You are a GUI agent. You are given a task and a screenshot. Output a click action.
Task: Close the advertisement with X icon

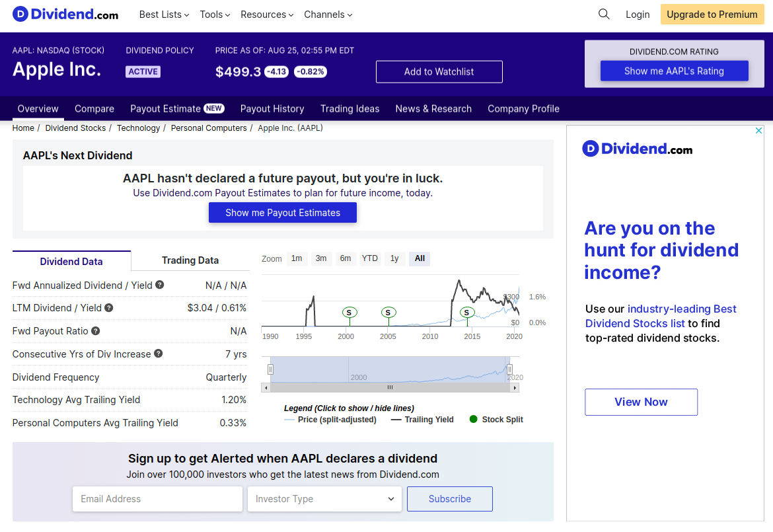[x=758, y=131]
